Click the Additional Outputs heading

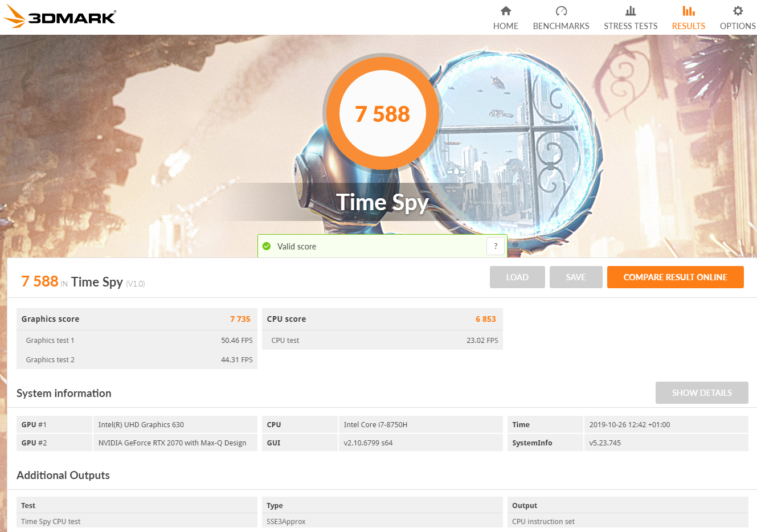[x=63, y=475]
